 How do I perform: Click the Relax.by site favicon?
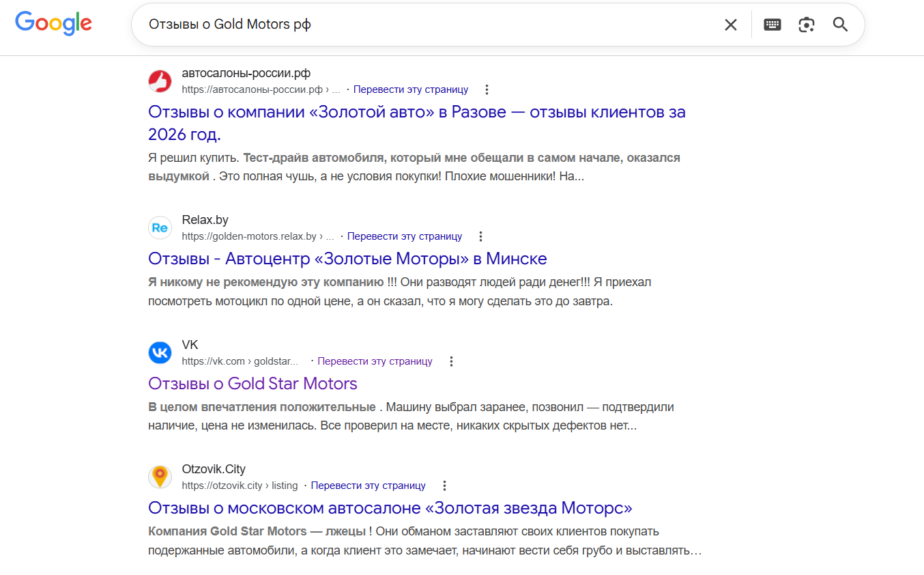[x=160, y=228]
